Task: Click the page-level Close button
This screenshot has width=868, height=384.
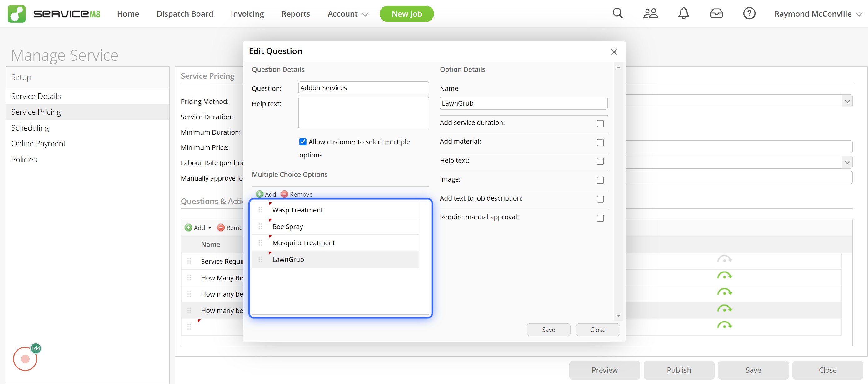Action: tap(827, 370)
